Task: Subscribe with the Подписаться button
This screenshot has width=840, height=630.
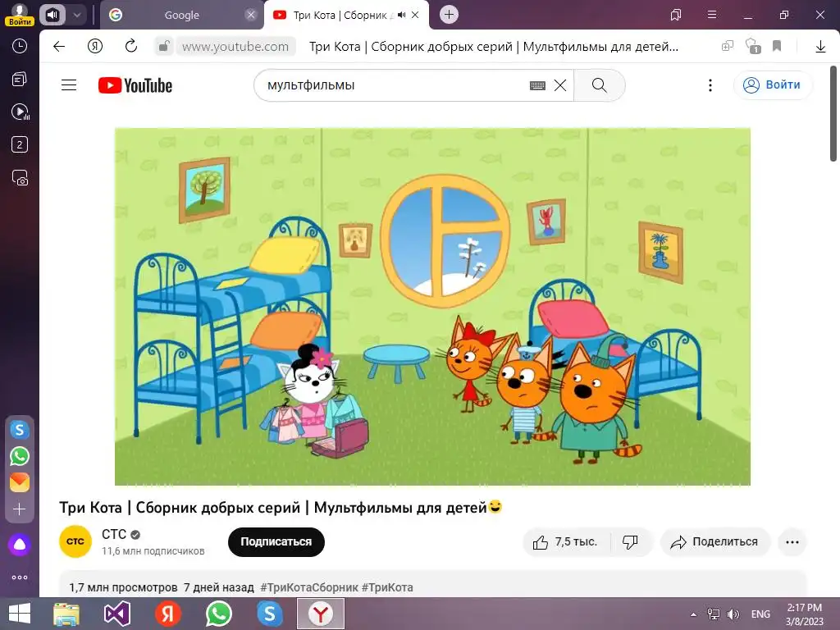Action: point(276,541)
